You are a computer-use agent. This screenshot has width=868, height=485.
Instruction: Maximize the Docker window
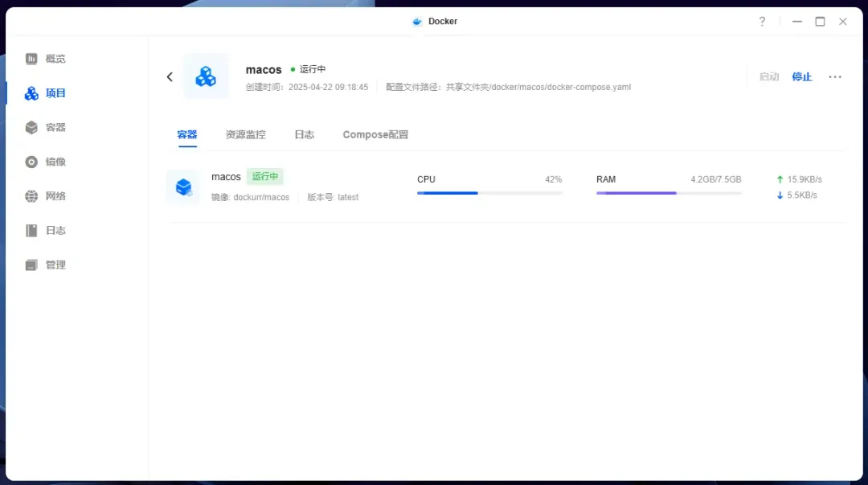[x=820, y=22]
